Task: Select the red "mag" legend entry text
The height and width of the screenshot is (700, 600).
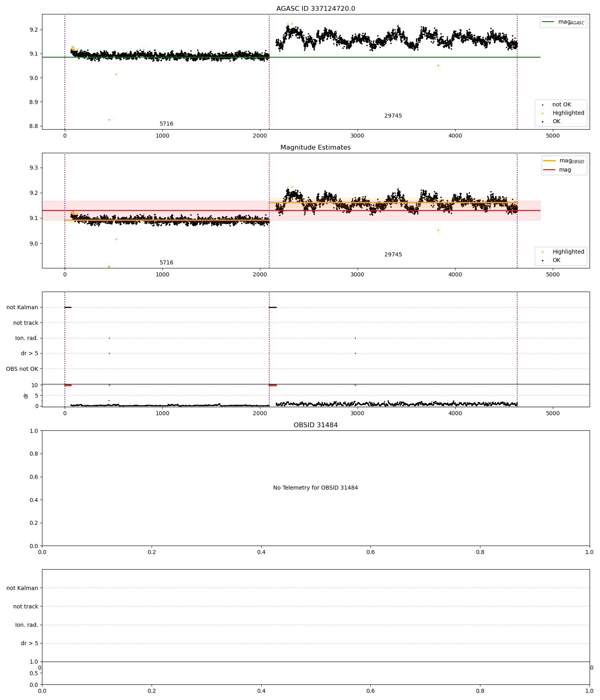Action: click(565, 170)
